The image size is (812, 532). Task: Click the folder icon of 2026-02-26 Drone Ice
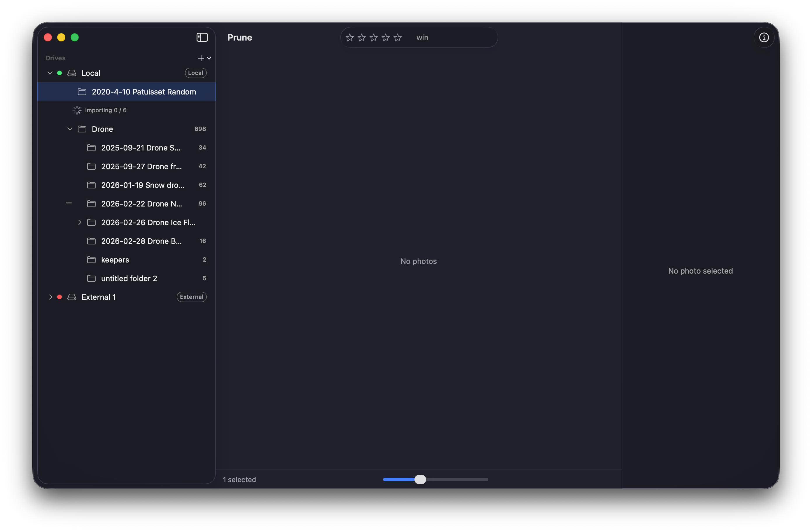click(x=91, y=223)
